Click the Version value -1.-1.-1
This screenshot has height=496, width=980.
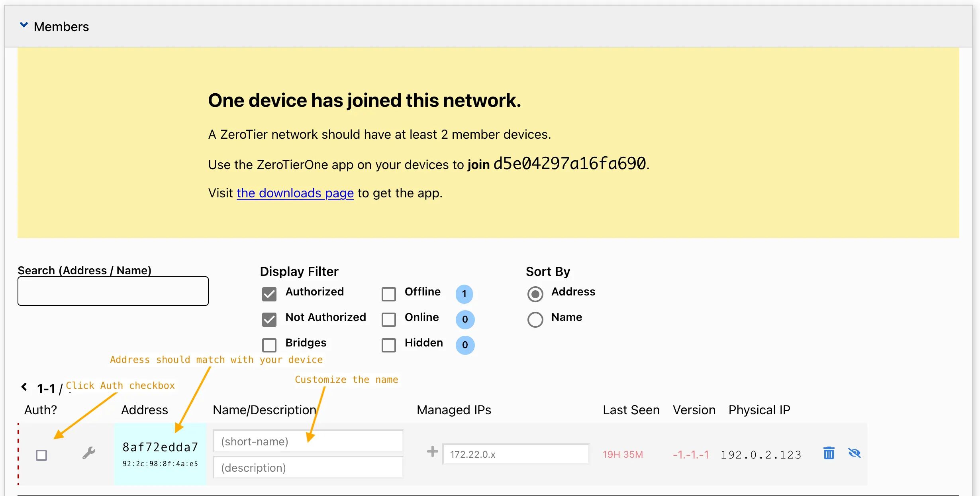click(691, 455)
